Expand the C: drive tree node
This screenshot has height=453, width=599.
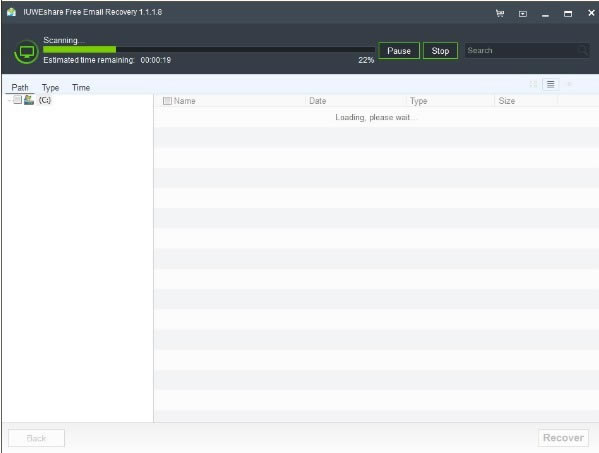coord(10,100)
